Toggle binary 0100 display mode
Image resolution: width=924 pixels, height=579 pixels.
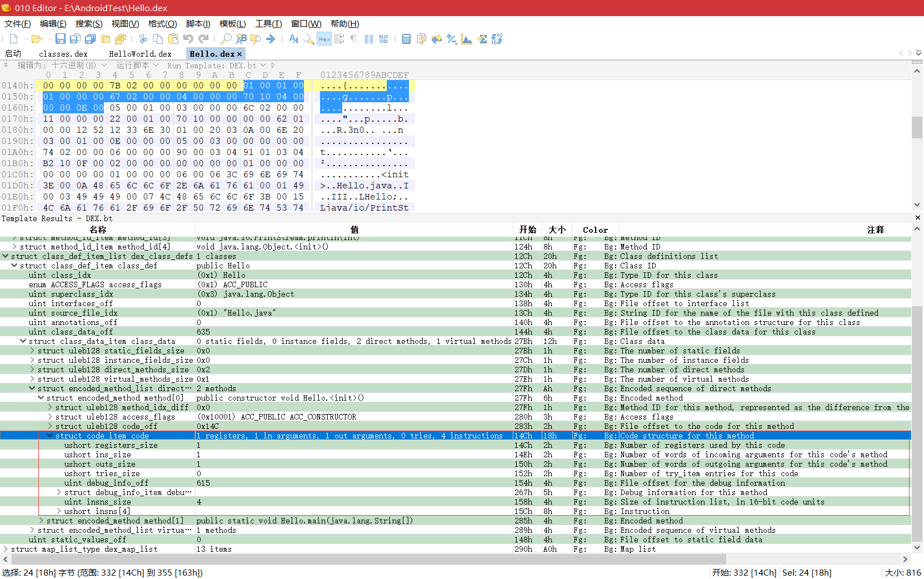(383, 38)
